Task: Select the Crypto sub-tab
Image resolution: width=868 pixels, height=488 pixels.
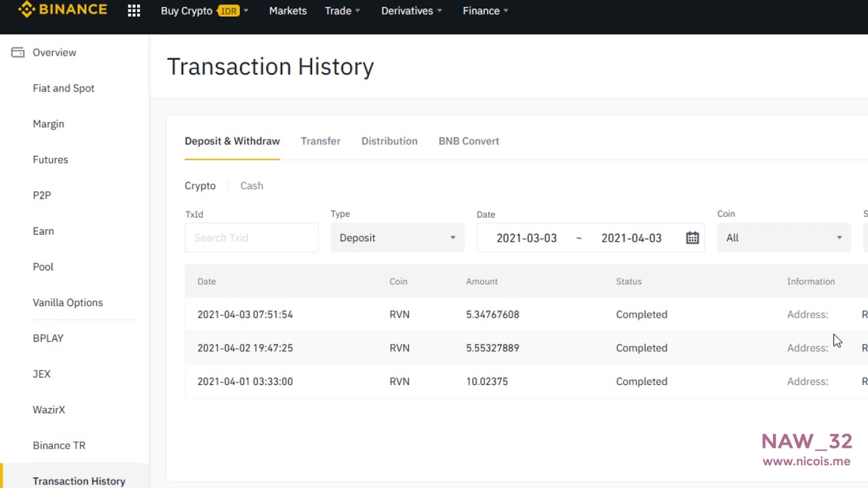Action: [x=200, y=186]
